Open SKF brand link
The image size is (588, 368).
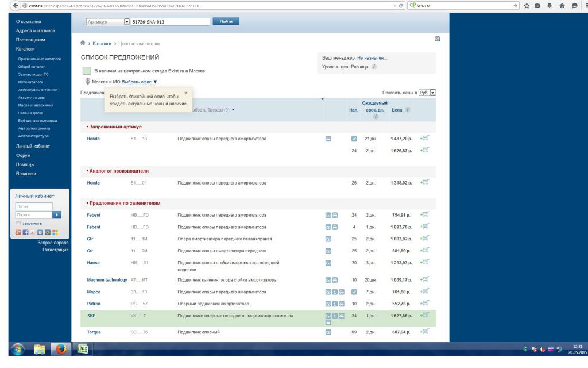(x=91, y=316)
